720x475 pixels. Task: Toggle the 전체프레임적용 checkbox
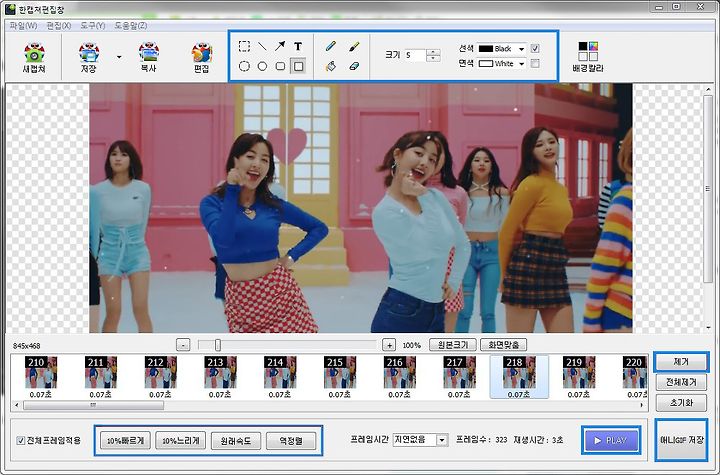pos(21,441)
